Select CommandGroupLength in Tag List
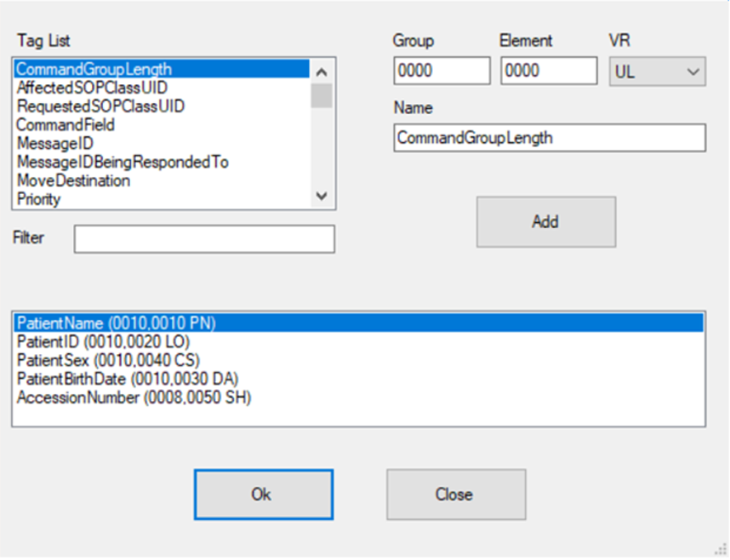The height and width of the screenshot is (560, 730). click(162, 70)
